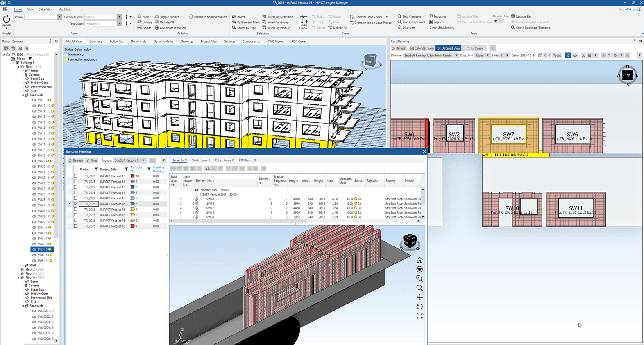Expand the Floor 2 tree node
644x345 pixels.
click(18, 270)
